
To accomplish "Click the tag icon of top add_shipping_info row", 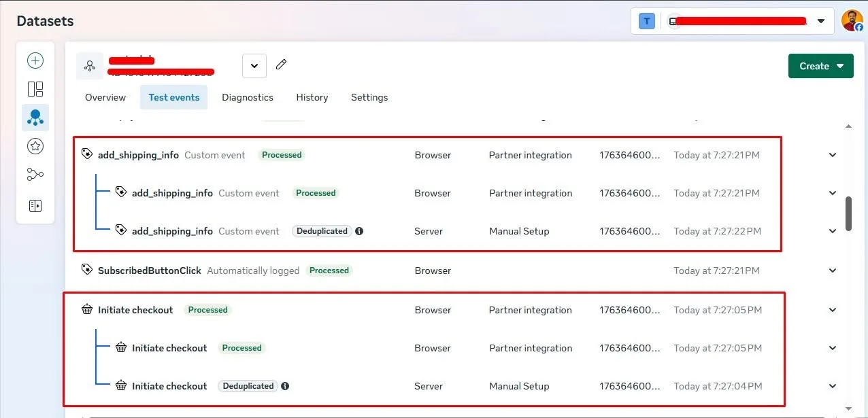I will (x=87, y=155).
